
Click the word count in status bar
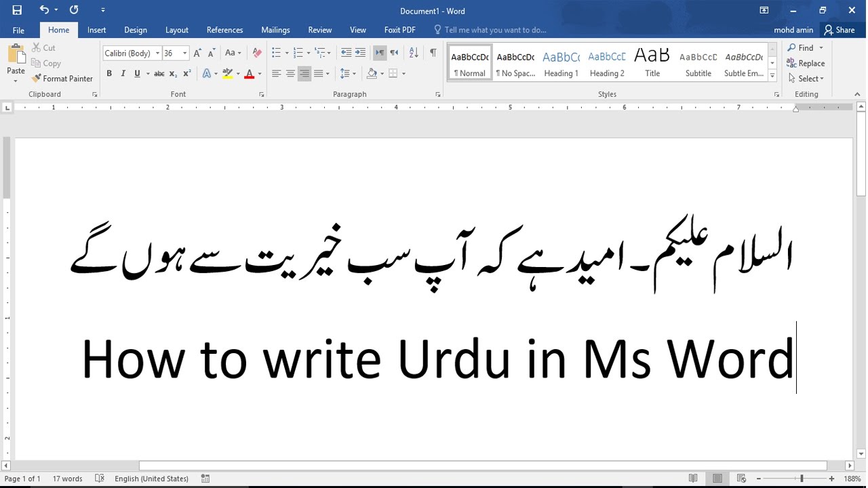coord(67,478)
